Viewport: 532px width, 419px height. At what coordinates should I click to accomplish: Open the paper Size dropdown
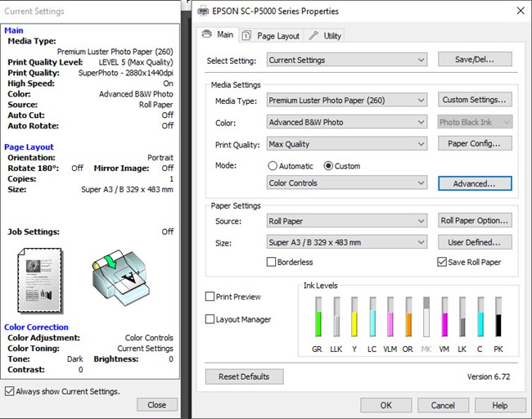347,242
